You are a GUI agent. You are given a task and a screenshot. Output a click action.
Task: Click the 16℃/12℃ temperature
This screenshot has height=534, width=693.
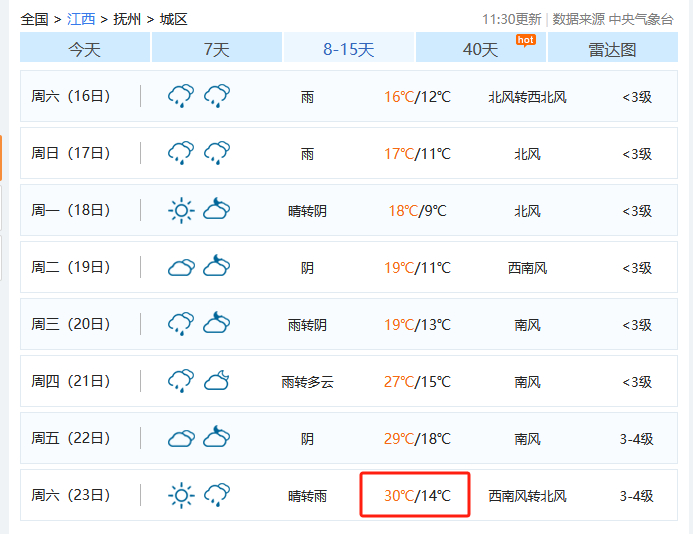point(417,96)
